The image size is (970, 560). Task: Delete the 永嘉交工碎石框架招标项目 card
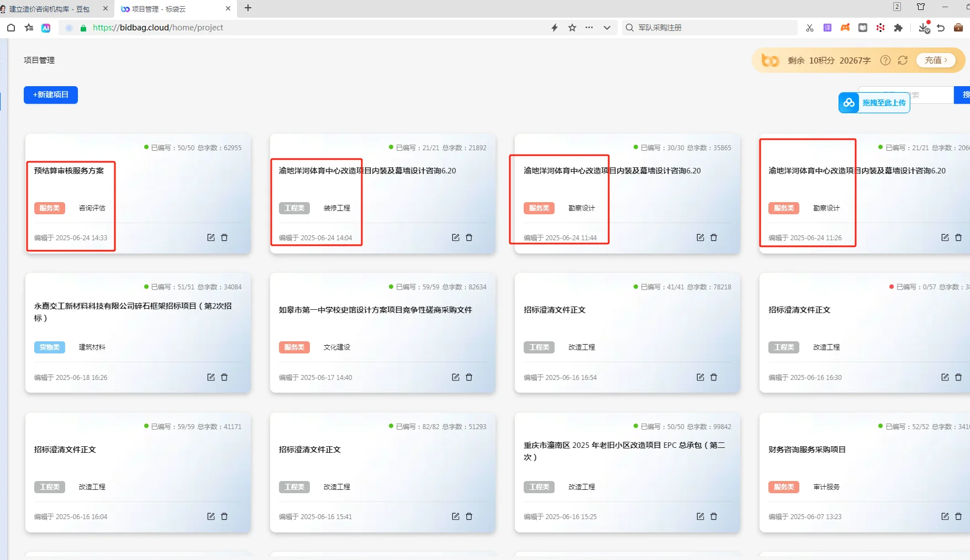click(224, 377)
